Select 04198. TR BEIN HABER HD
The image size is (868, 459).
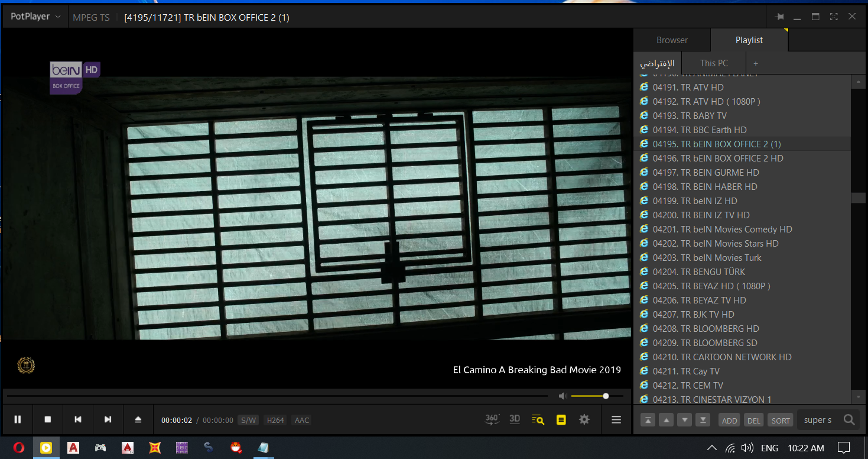click(742, 186)
